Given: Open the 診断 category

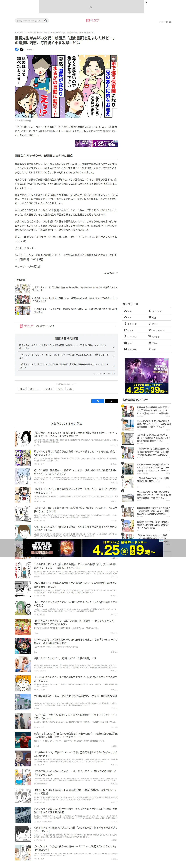Looking at the screenshot, I should 159,349.
